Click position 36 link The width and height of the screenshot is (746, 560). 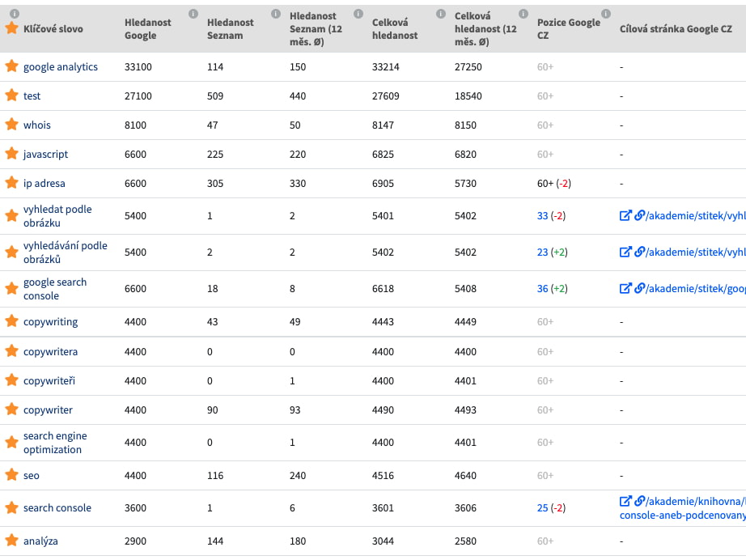coord(542,288)
